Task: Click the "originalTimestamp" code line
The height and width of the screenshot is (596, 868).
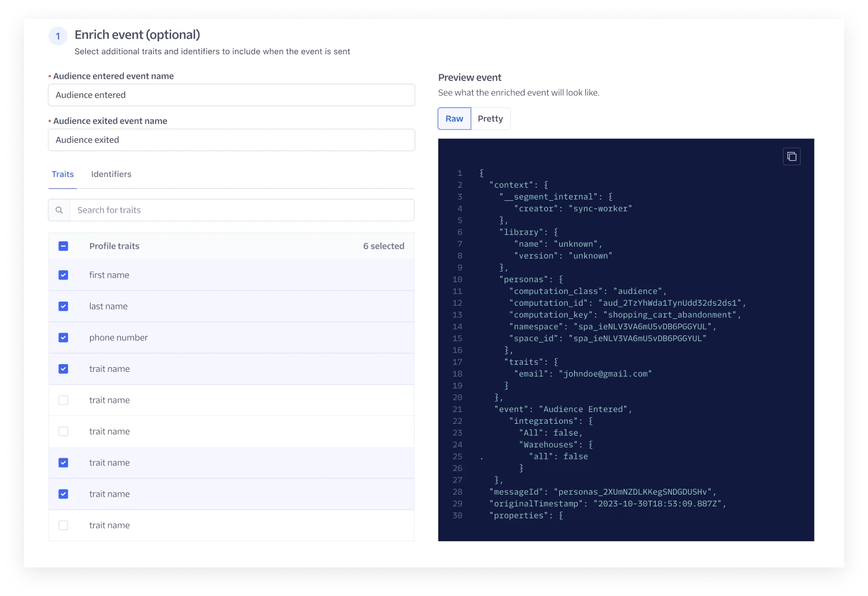Action: click(x=607, y=504)
